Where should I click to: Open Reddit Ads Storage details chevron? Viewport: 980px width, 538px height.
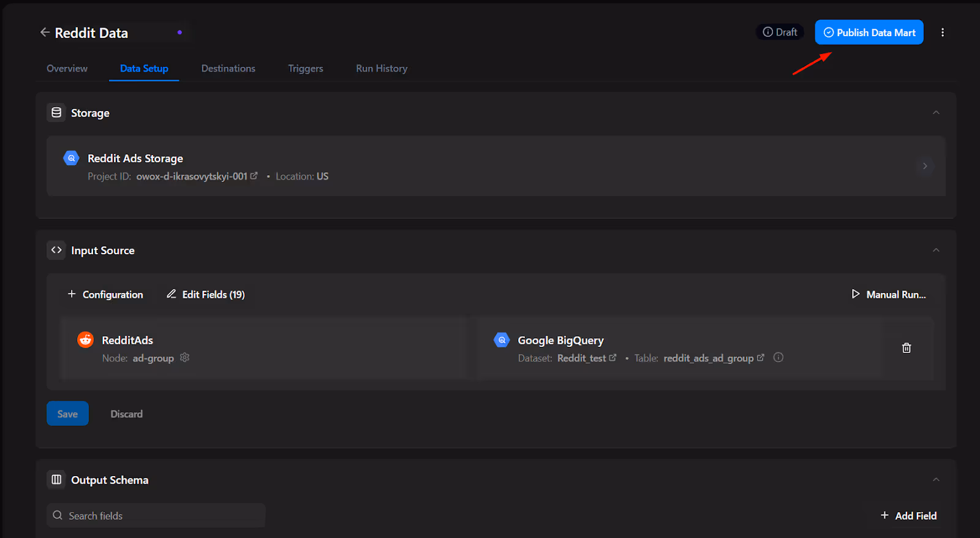click(x=925, y=166)
